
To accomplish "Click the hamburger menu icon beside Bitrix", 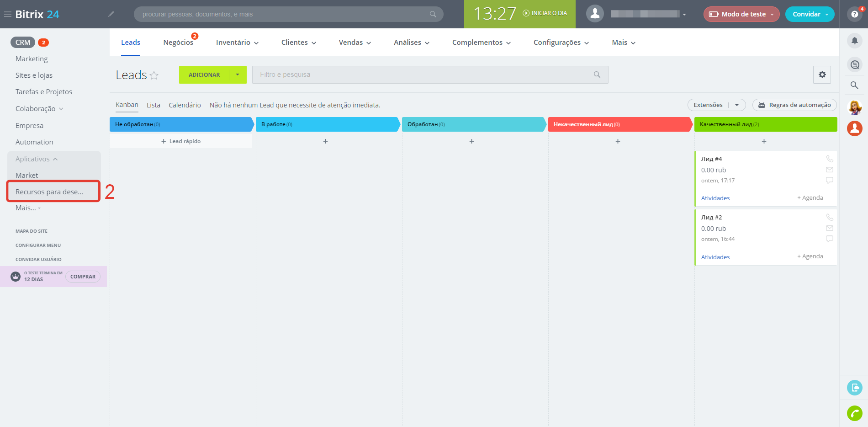I will (8, 14).
